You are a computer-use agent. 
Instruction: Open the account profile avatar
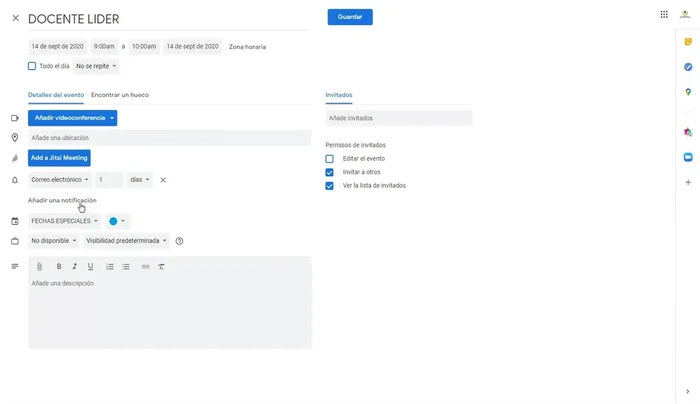(x=685, y=15)
